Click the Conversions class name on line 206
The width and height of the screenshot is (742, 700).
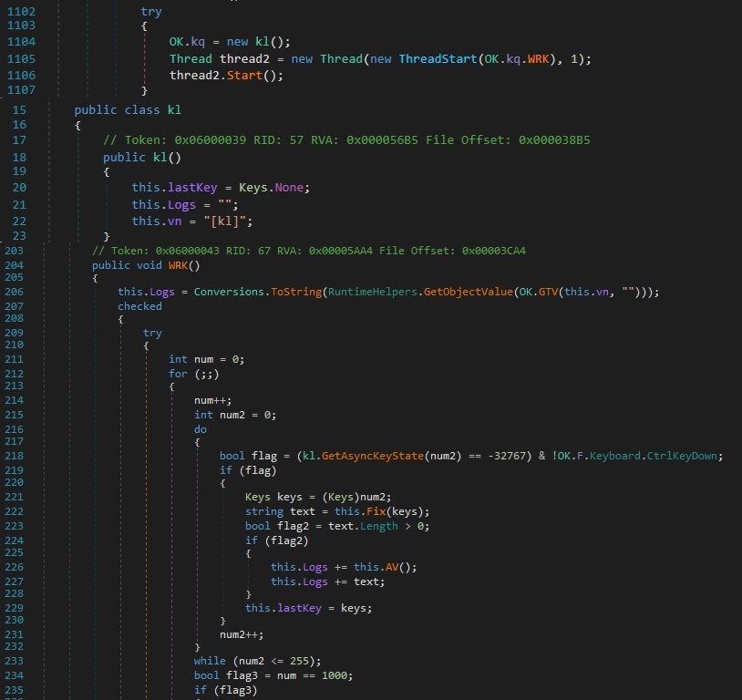pos(231,292)
